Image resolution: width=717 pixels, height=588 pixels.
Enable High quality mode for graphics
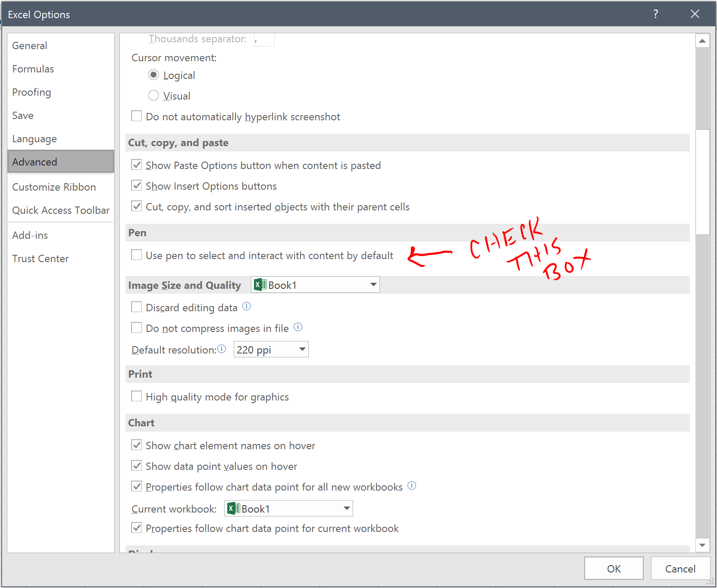[137, 396]
